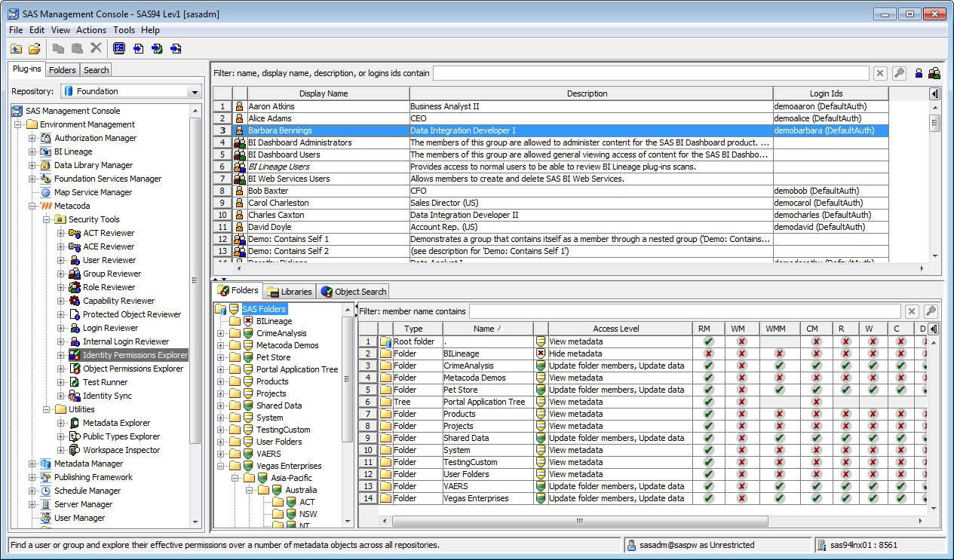
Task: Focus the identity name filter field
Action: 651,73
